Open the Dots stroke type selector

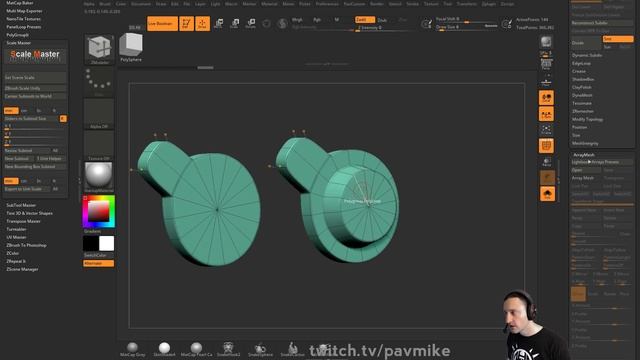[x=99, y=82]
